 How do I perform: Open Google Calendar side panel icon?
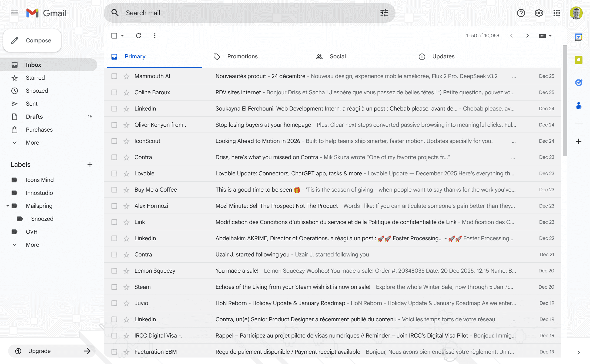pyautogui.click(x=578, y=37)
